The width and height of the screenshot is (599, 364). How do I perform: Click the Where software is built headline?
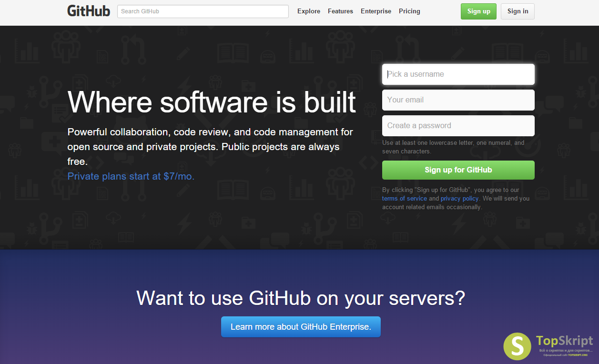click(x=212, y=101)
